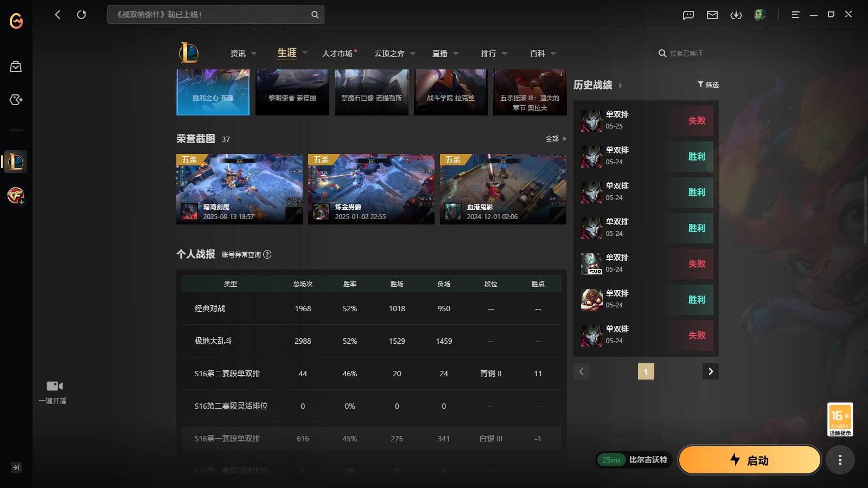Click the account anomaly query help icon

(x=267, y=254)
